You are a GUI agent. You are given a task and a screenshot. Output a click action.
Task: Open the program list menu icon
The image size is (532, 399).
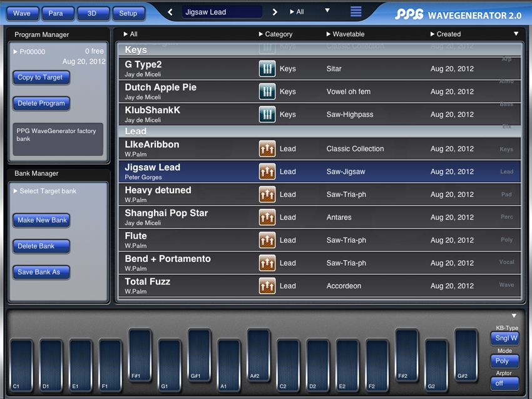point(356,12)
